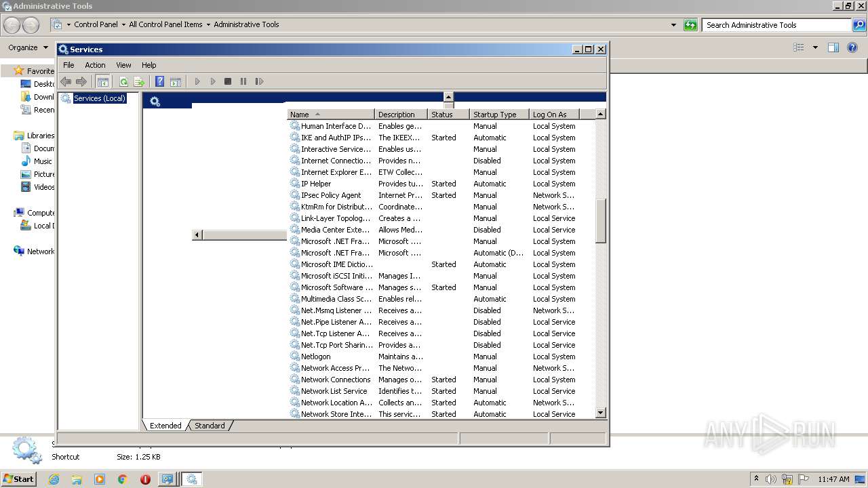The image size is (868, 488).
Task: Toggle the preview pane in Explorer
Action: click(x=833, y=47)
